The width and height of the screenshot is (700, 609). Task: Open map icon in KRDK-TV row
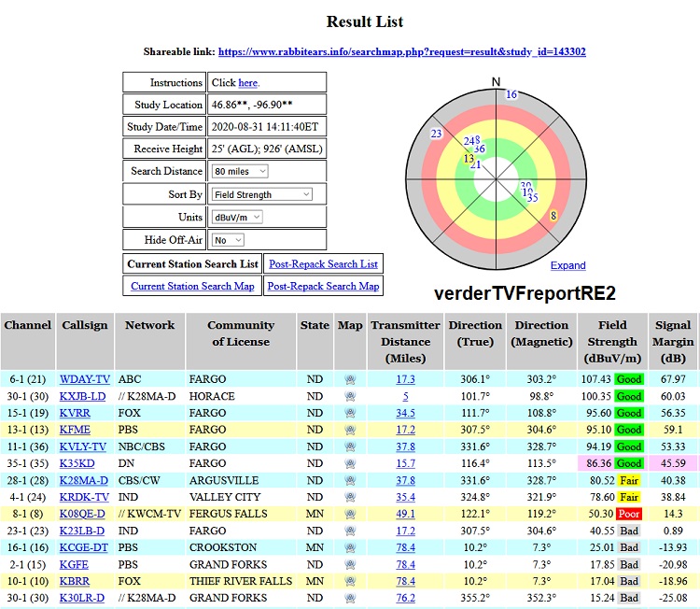pyautogui.click(x=350, y=497)
